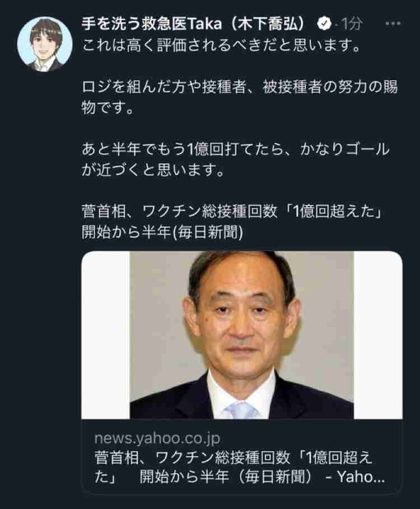Click the tweet text 開始から半年(毎日新聞)
Screen dimensions: 420x509
(x=162, y=232)
